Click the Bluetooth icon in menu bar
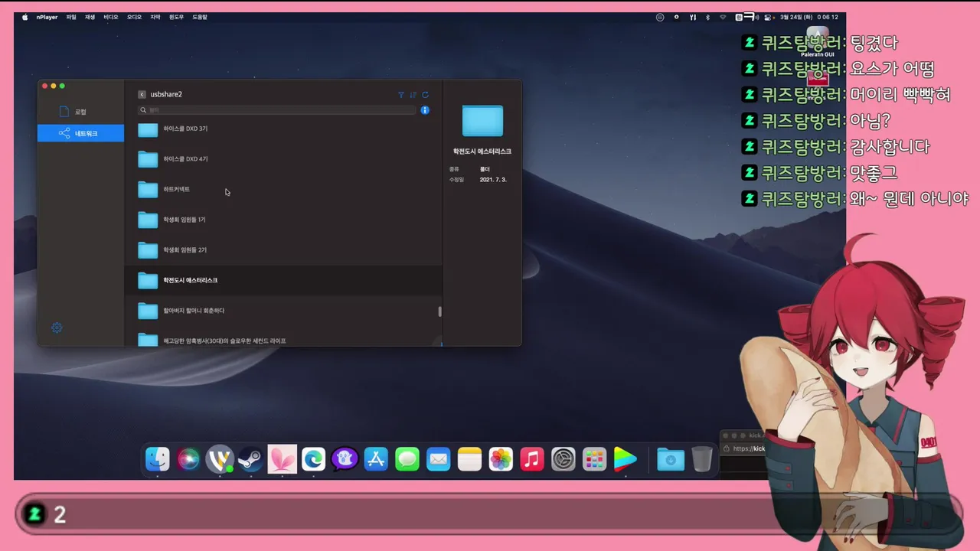This screenshot has height=551, width=980. [x=707, y=17]
